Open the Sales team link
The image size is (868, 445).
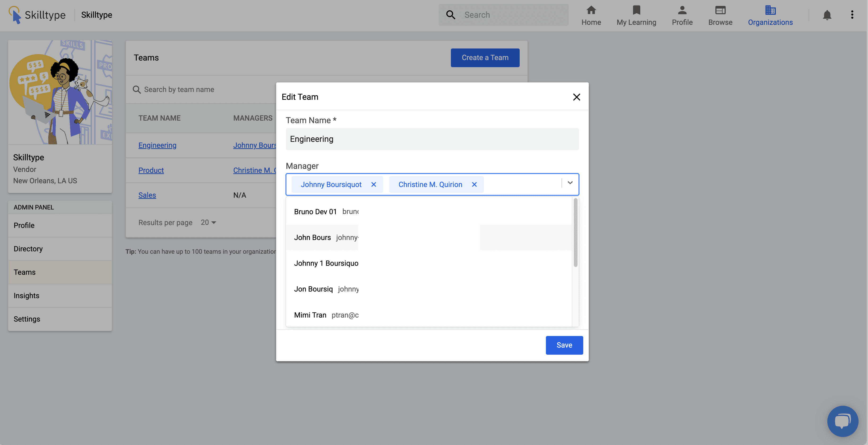pos(147,195)
